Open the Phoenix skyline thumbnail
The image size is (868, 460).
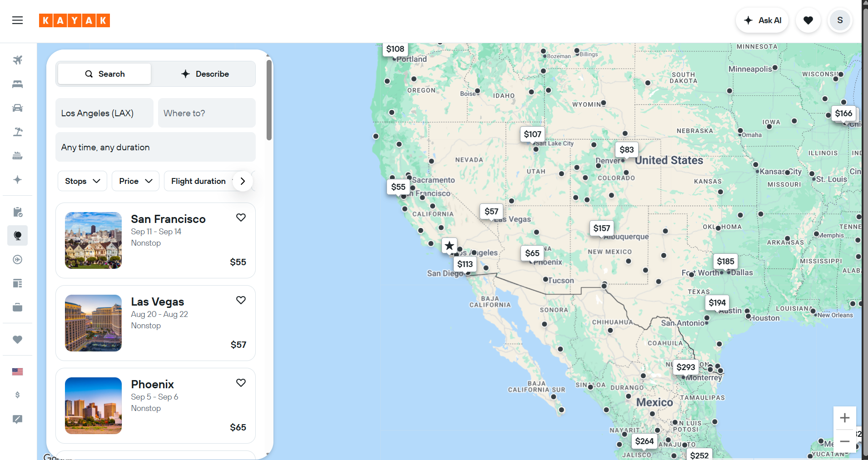pos(93,406)
